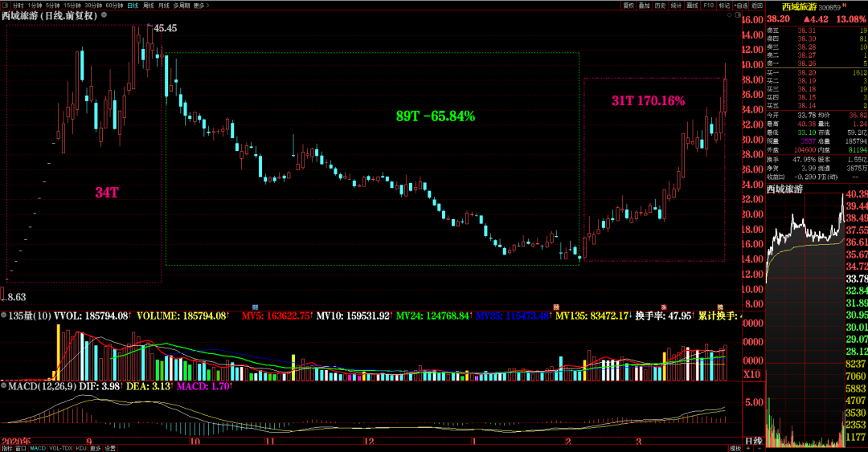
Task: Click the 8.63 low price label
Action: 17,297
